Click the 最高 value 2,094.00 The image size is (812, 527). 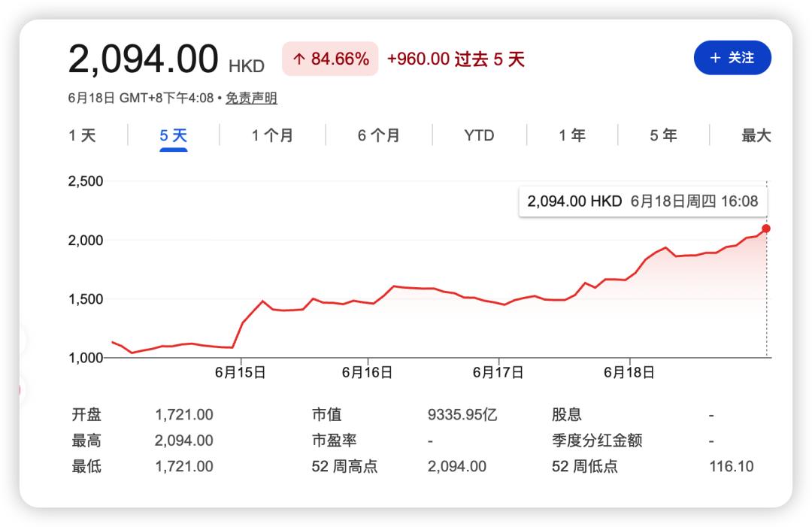[x=184, y=441]
